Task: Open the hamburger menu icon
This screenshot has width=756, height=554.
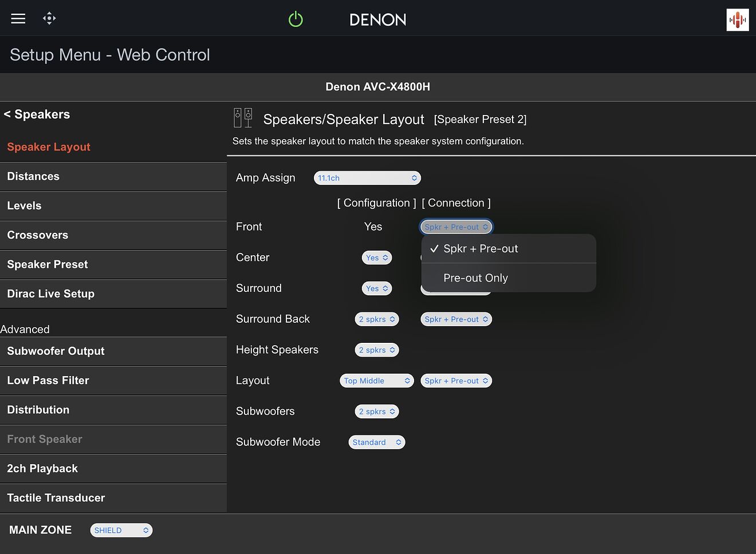Action: click(x=18, y=19)
